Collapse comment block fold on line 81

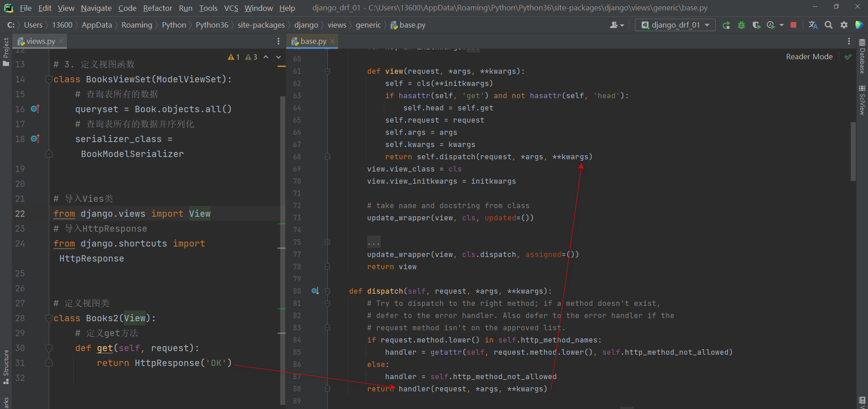click(327, 303)
